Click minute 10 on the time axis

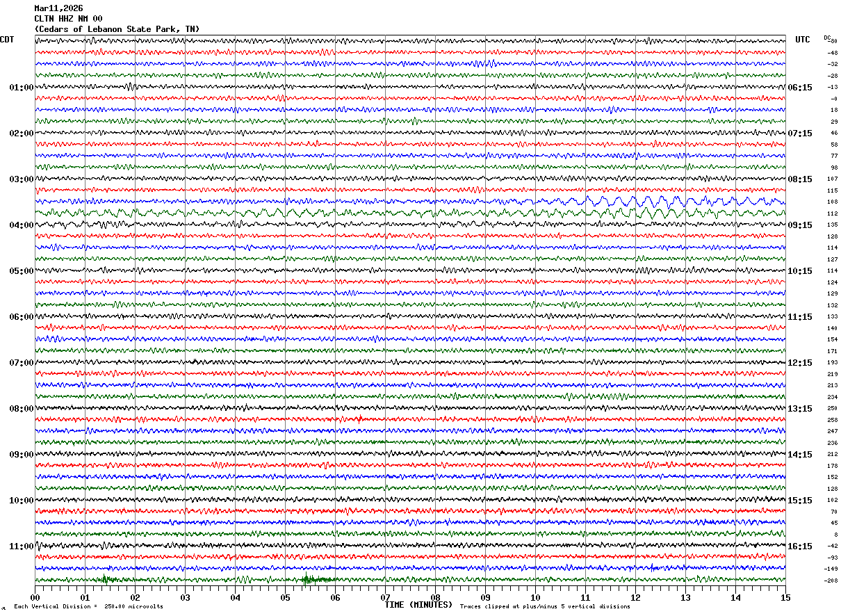tap(535, 597)
